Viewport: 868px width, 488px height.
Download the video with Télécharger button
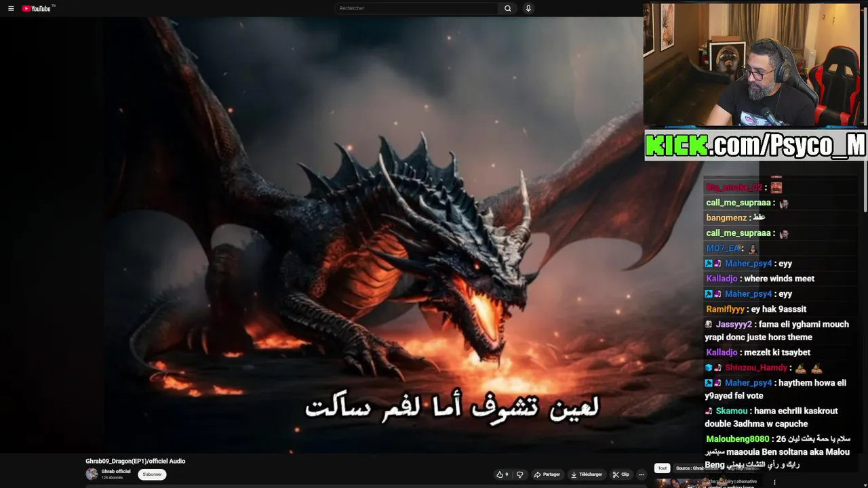[587, 474]
